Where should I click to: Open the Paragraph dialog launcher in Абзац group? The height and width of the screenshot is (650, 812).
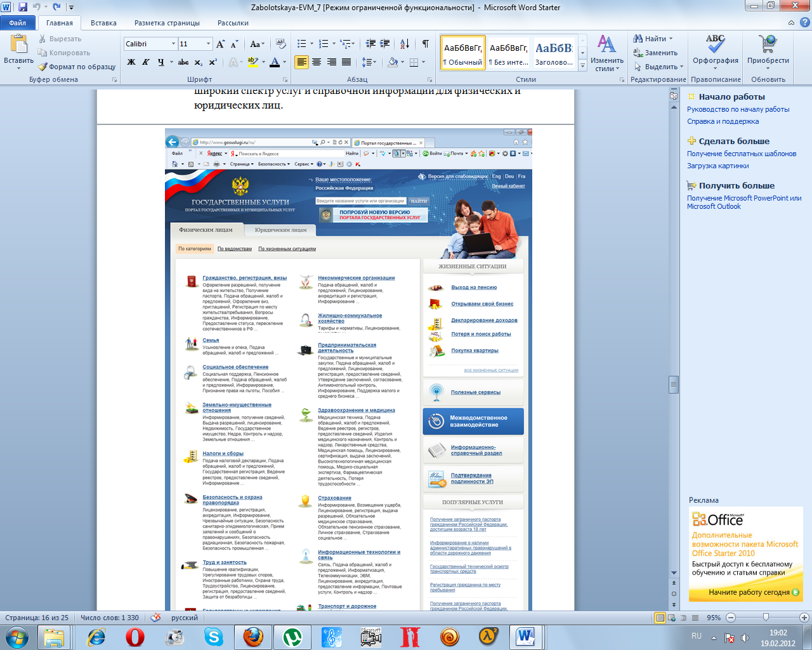click(x=430, y=80)
